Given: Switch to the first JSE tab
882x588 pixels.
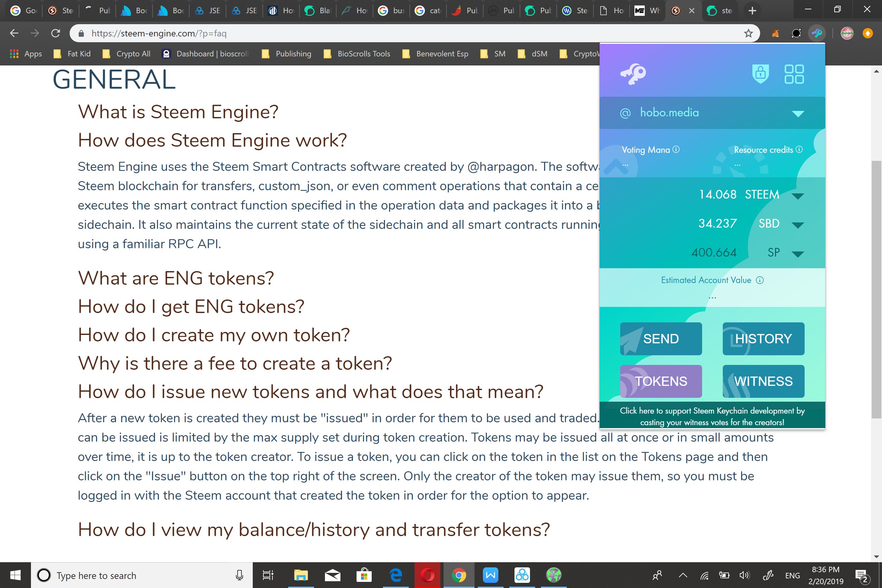Looking at the screenshot, I should tap(207, 11).
